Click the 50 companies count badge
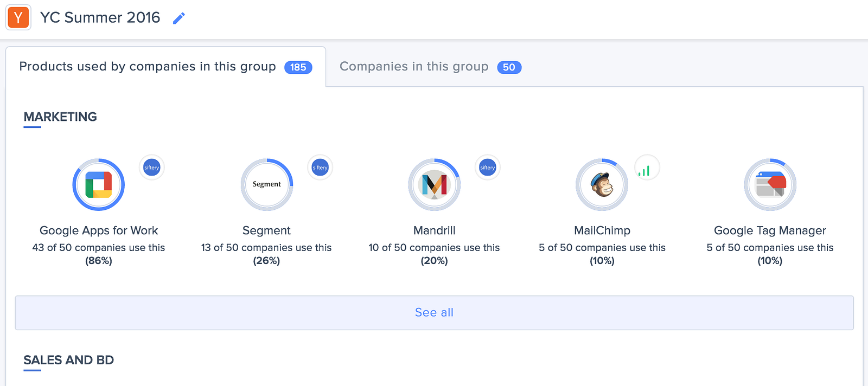Viewport: 868px width, 386px height. pyautogui.click(x=509, y=67)
